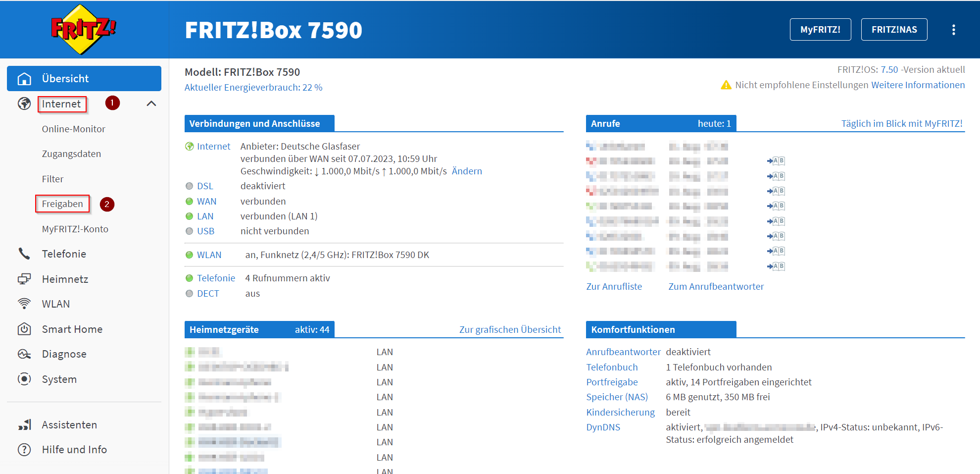The height and width of the screenshot is (474, 980).
Task: Select the WLAN antenna icon
Action: pyautogui.click(x=24, y=304)
